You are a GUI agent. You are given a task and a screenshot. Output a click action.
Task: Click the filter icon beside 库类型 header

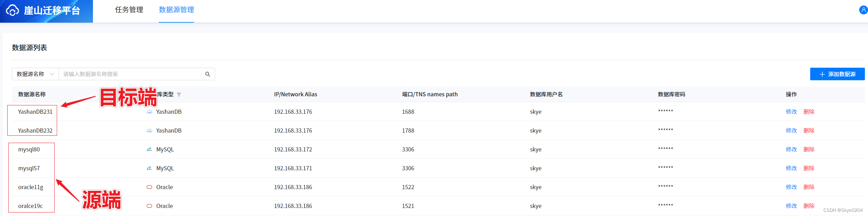tap(179, 95)
